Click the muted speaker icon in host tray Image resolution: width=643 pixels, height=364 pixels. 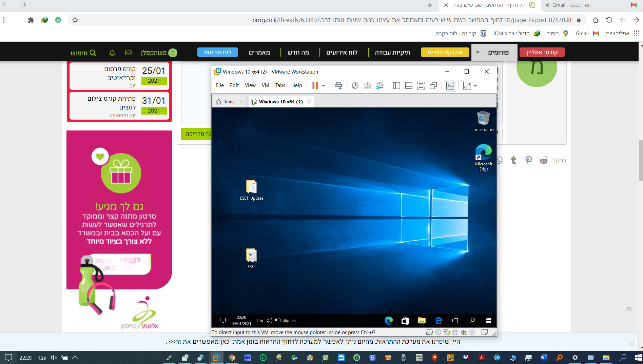click(54, 358)
